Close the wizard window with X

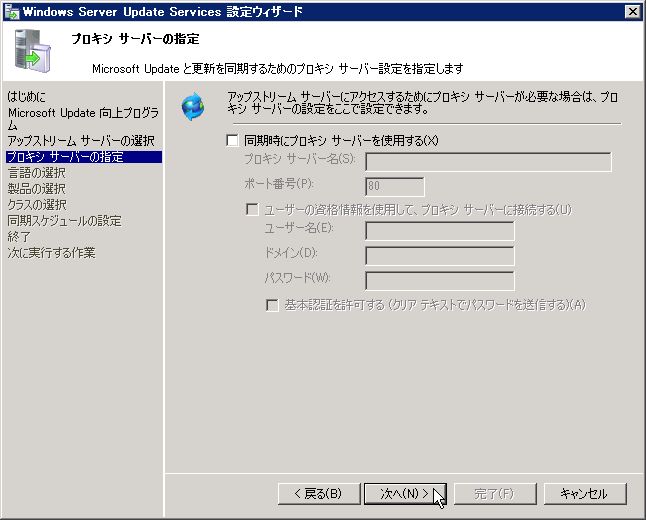point(632,12)
